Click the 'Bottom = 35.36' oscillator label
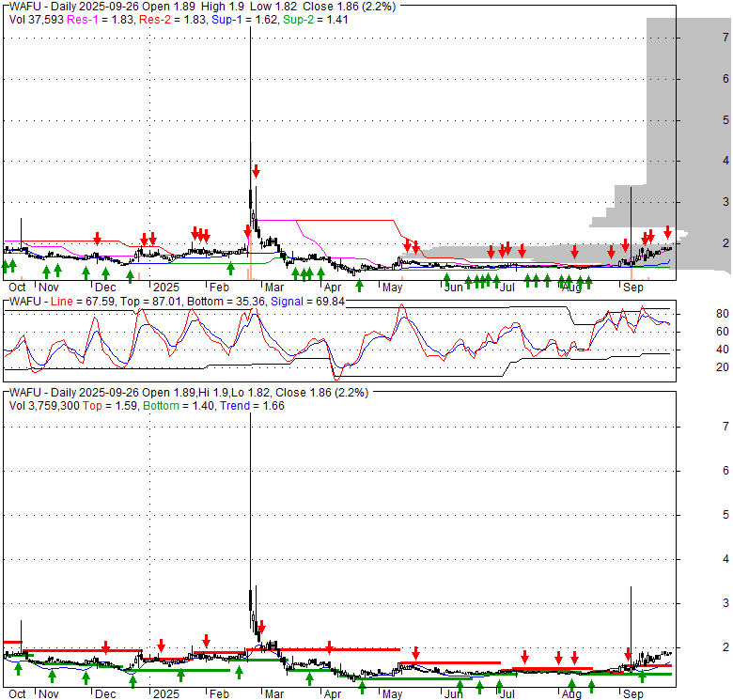733x700 pixels. pos(226,302)
